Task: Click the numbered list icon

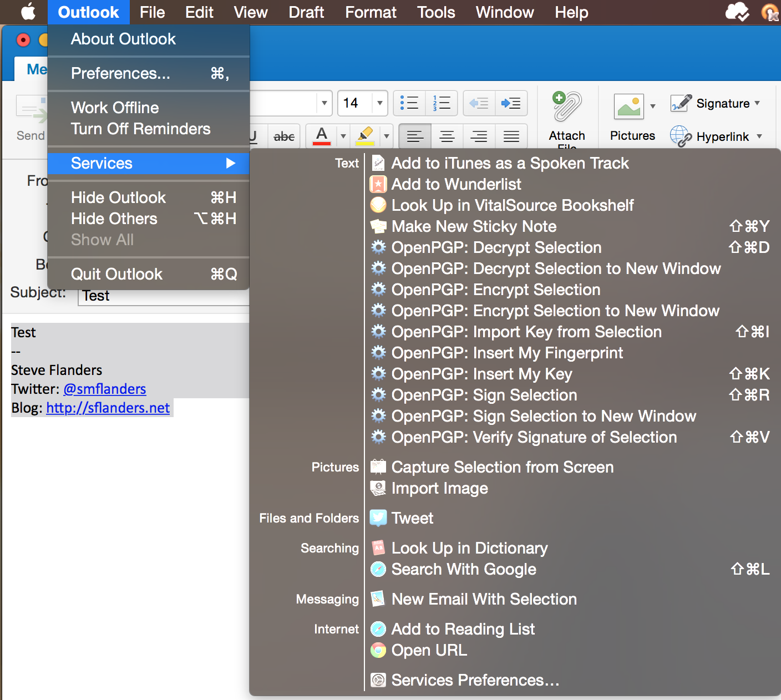Action: tap(442, 103)
